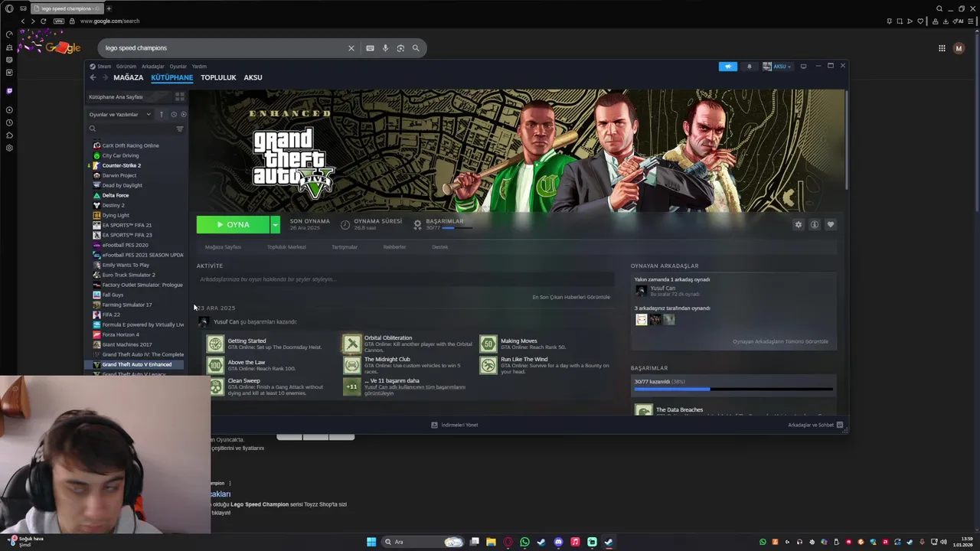Switch to Big Picture mode monitor icon
Image resolution: width=980 pixels, height=551 pixels.
(803, 67)
